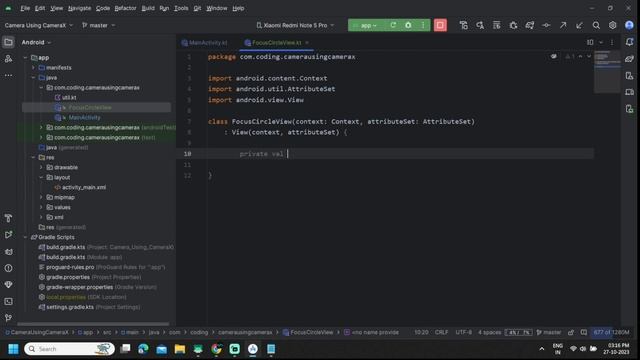Open Xiaomi Redmi Note 5 Pro device selector

coord(295,25)
